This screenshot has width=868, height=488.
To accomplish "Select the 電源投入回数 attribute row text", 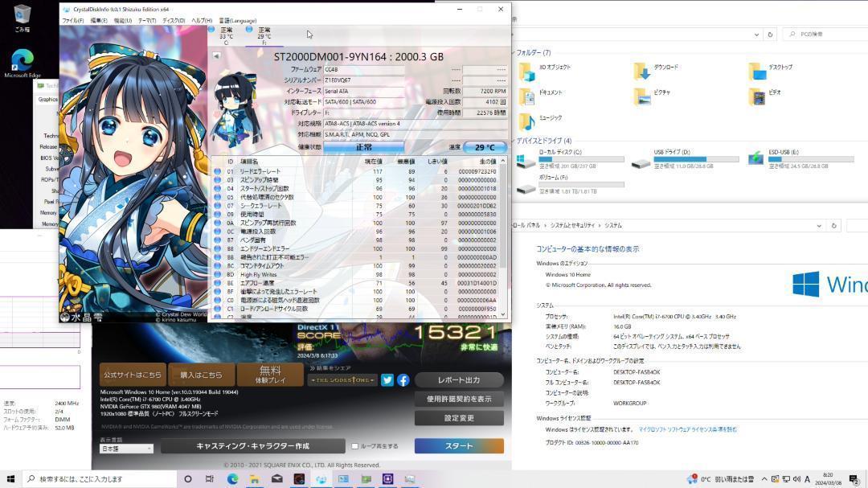I will pos(258,232).
